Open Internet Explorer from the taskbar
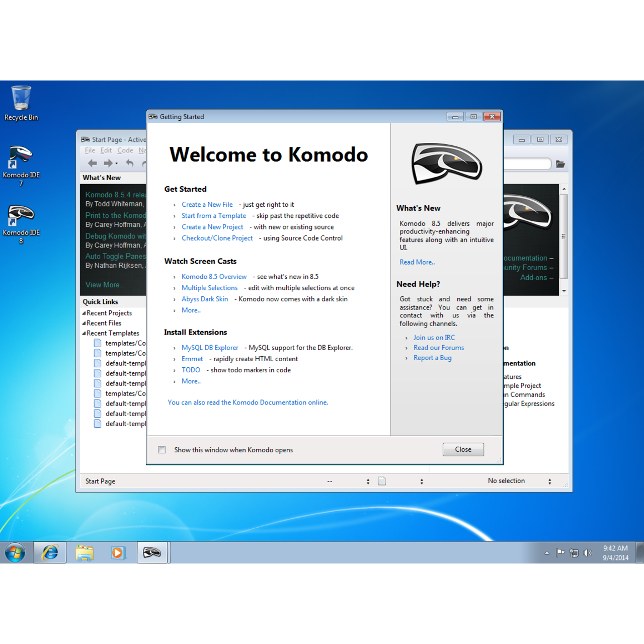Viewport: 644px width, 644px height. pos(50,552)
